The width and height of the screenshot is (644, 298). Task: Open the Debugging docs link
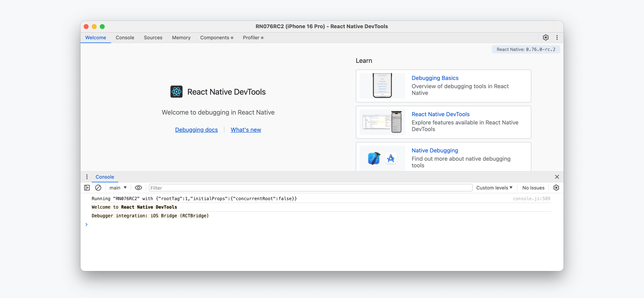click(x=196, y=130)
